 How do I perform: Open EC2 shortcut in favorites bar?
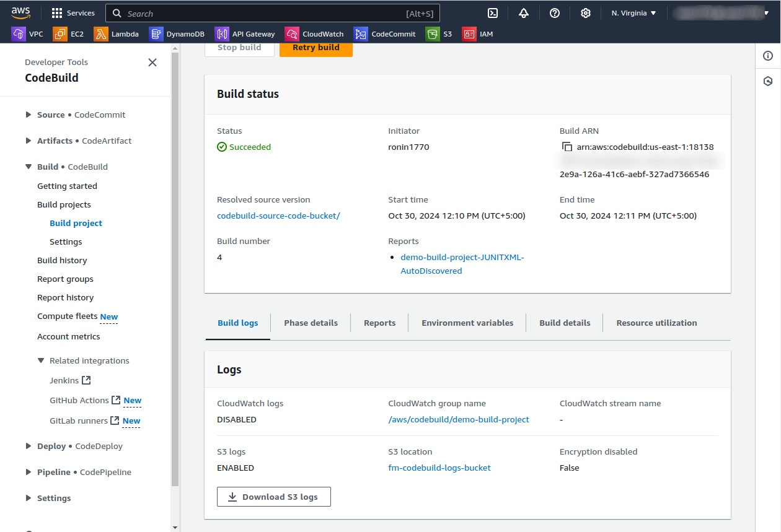point(69,34)
